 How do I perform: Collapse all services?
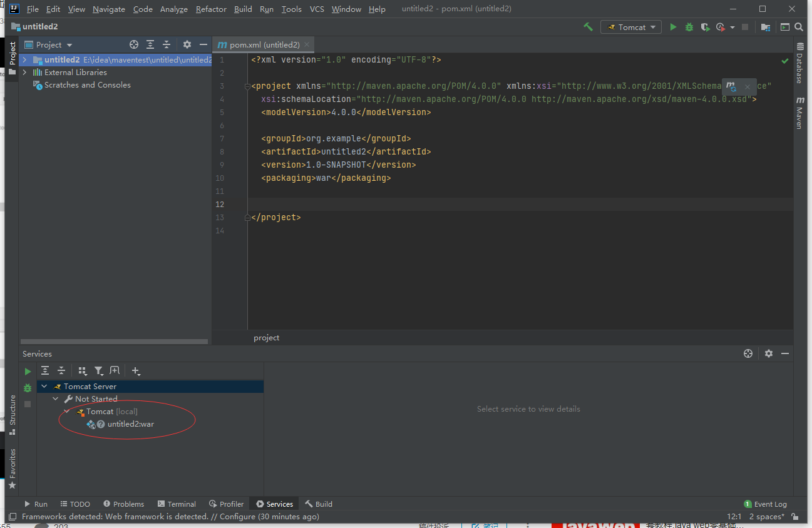(61, 370)
